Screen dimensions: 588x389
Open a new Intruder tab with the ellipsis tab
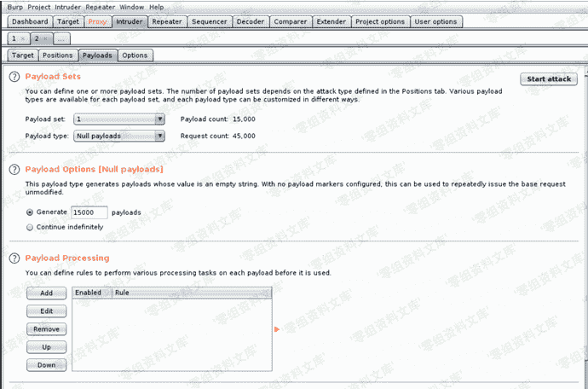63,38
